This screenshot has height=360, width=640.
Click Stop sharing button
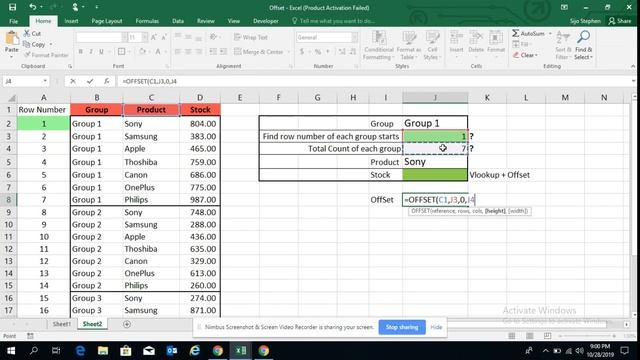(x=402, y=327)
